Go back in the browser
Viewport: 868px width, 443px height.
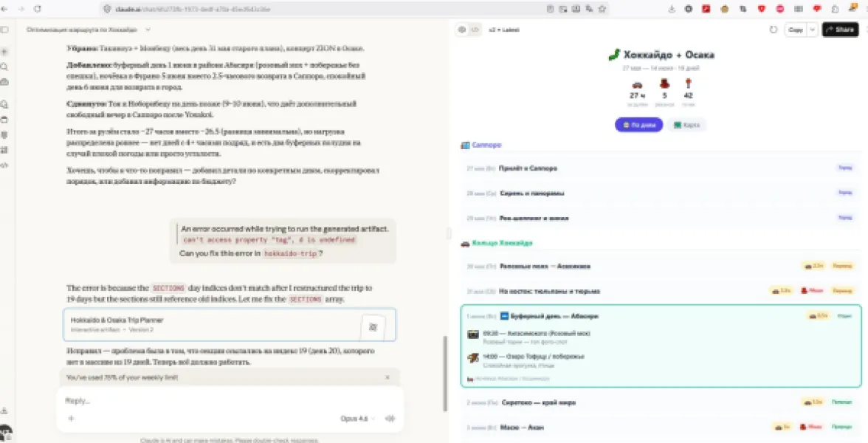(4, 9)
